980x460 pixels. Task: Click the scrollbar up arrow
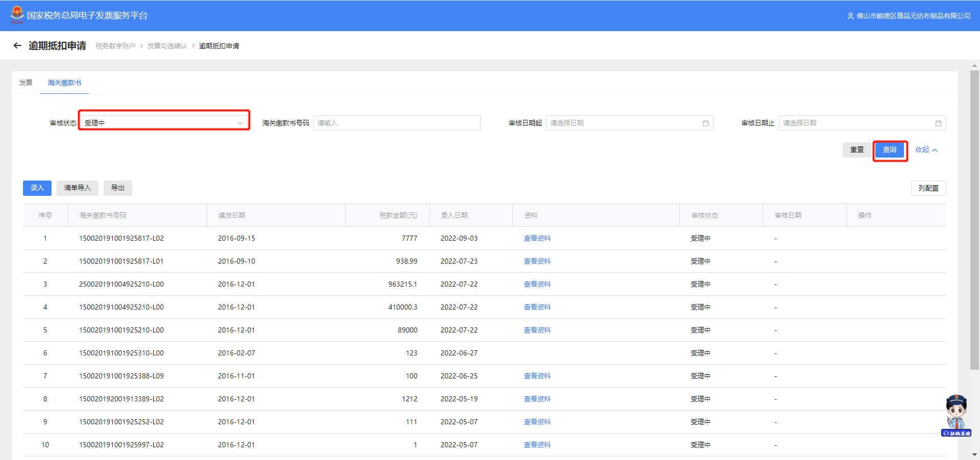[x=974, y=66]
